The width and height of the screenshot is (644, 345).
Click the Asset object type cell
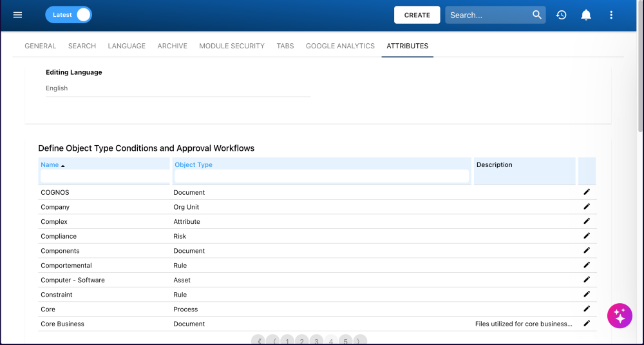(182, 280)
